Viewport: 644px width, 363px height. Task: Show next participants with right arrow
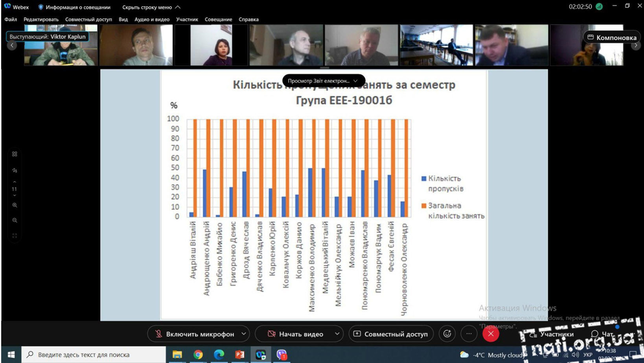(636, 45)
